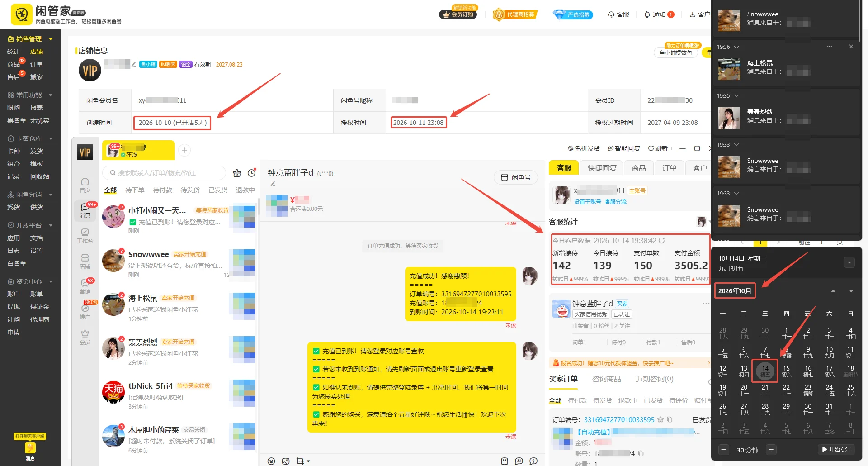
Task: Click the image picture icon in chat toolbar
Action: tap(286, 461)
